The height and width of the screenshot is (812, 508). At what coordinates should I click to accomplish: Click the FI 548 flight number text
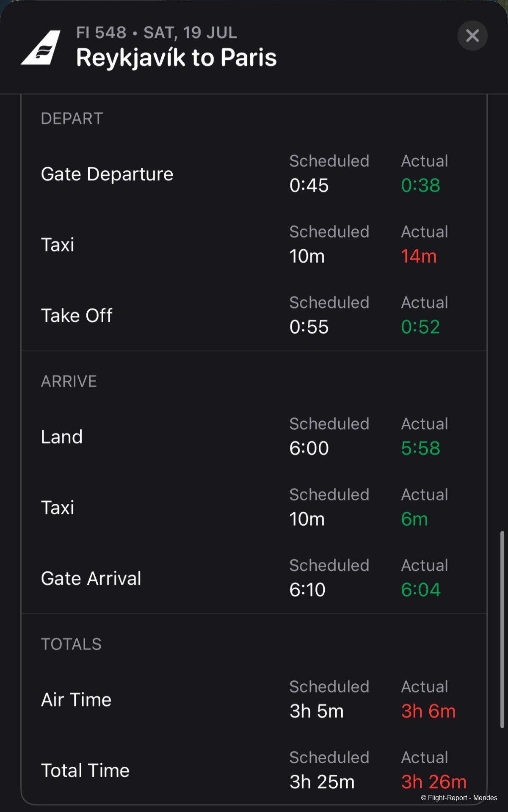click(101, 33)
